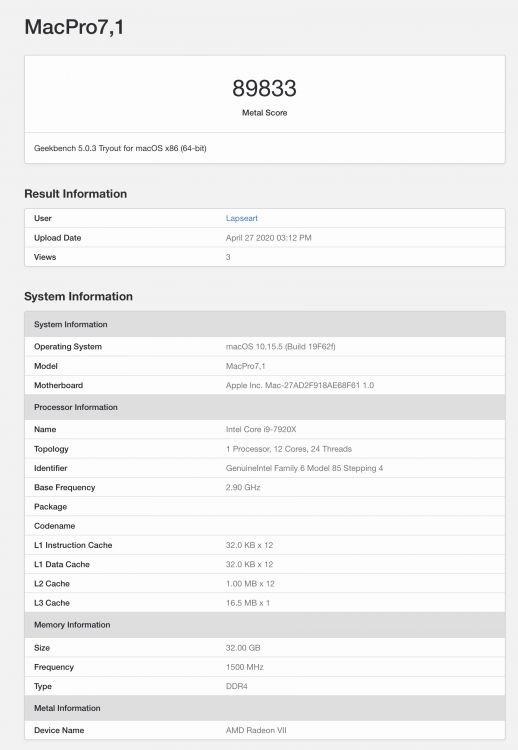Click the Geekbench 5.0.3 Tryout version text
This screenshot has width=518, height=750.
pos(120,148)
